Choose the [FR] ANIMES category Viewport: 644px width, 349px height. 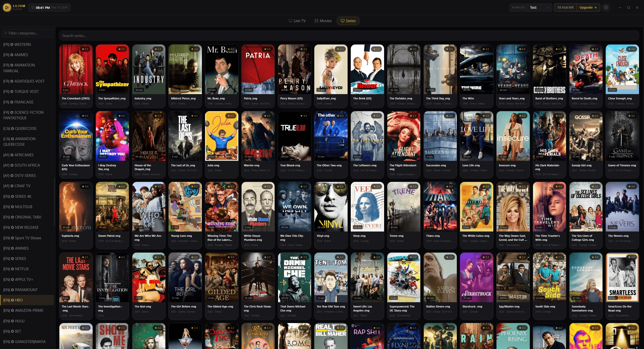tap(27, 55)
